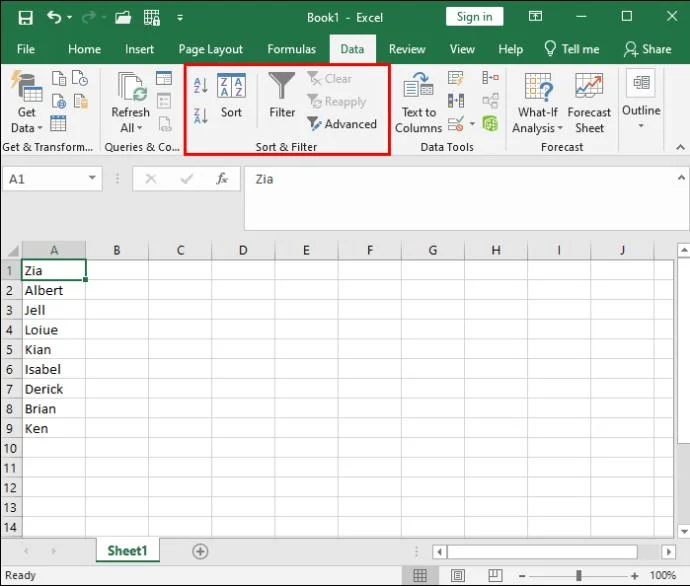Select cell containing Albert
Image resolution: width=690 pixels, height=586 pixels.
(x=54, y=290)
